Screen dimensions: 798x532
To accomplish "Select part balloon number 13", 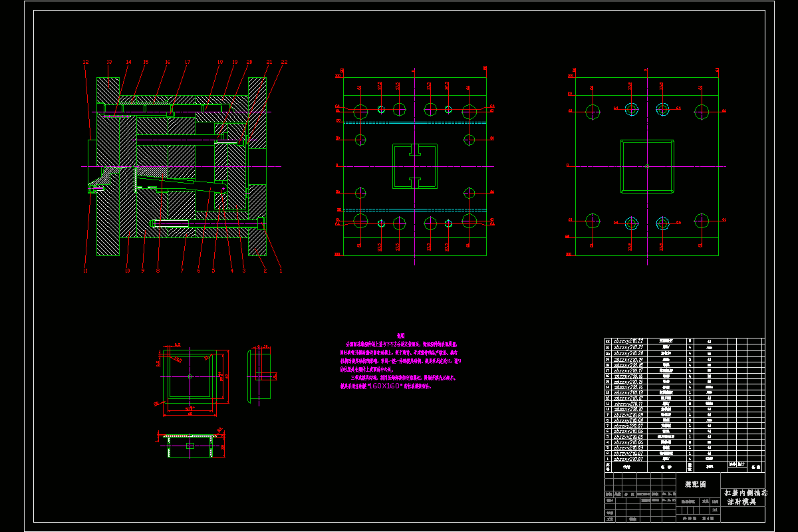I will point(109,62).
